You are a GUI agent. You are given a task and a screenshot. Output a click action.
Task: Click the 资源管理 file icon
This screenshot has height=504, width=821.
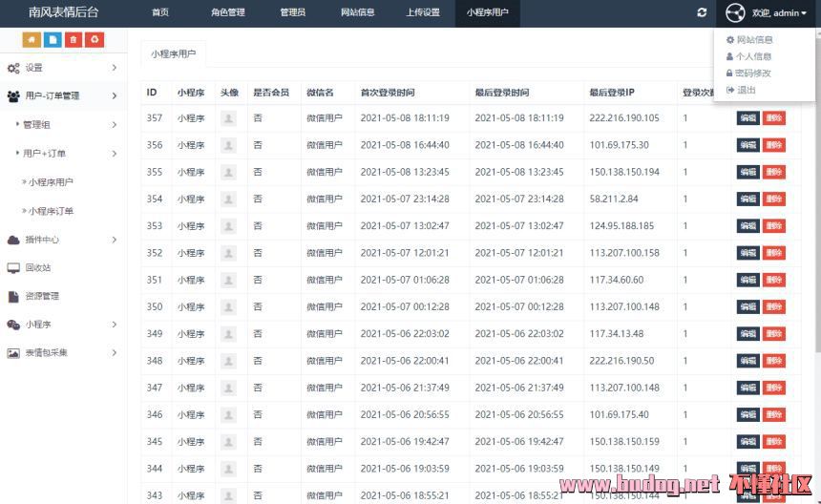(13, 296)
